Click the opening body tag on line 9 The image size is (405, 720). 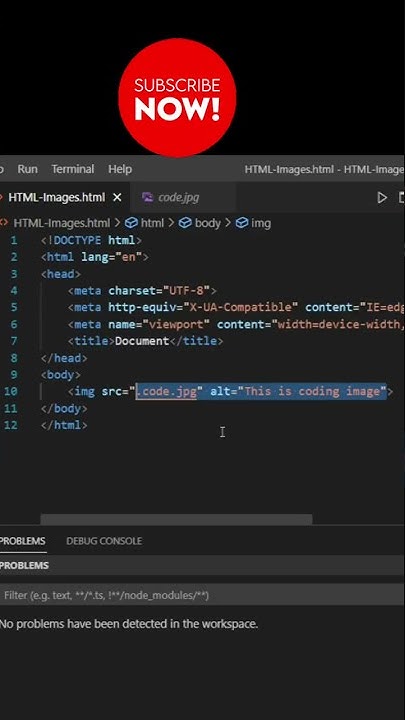click(61, 375)
